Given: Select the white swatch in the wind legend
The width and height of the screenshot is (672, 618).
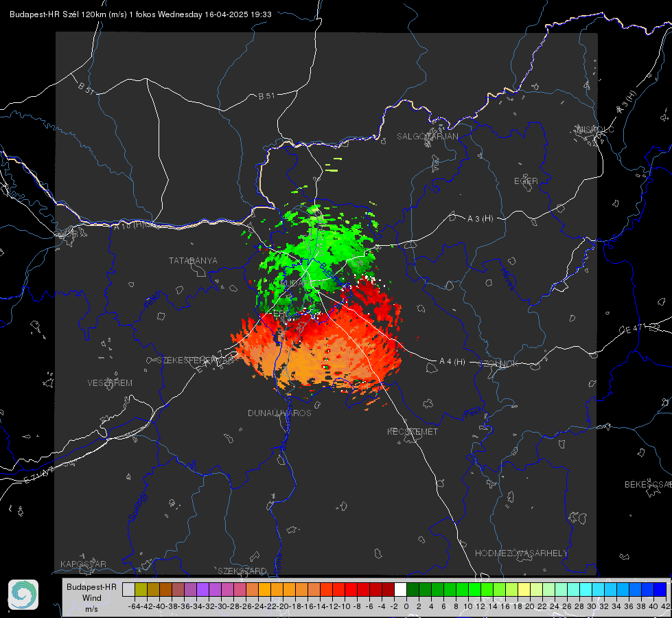Looking at the screenshot, I should [400, 589].
